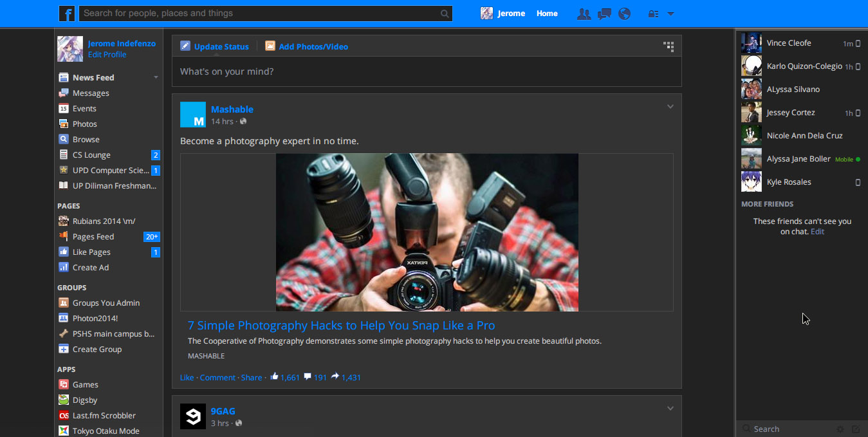This screenshot has width=868, height=437.
Task: Expand the account menu arrow in top bar
Action: click(x=670, y=14)
